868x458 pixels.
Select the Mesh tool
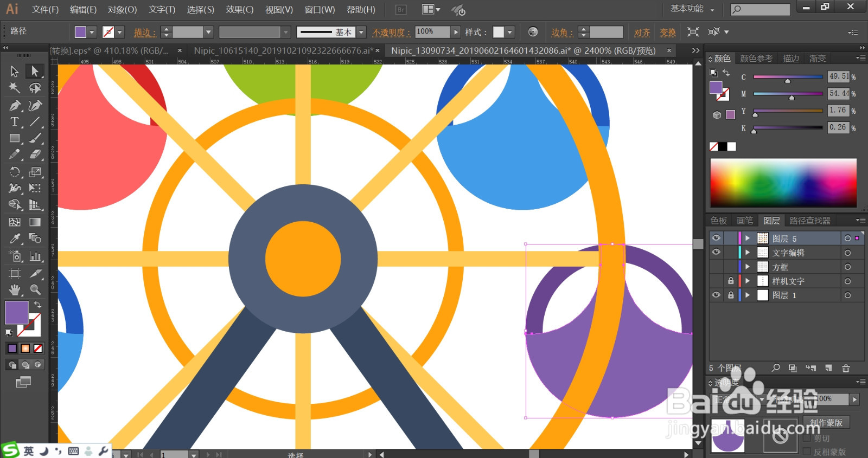point(15,222)
